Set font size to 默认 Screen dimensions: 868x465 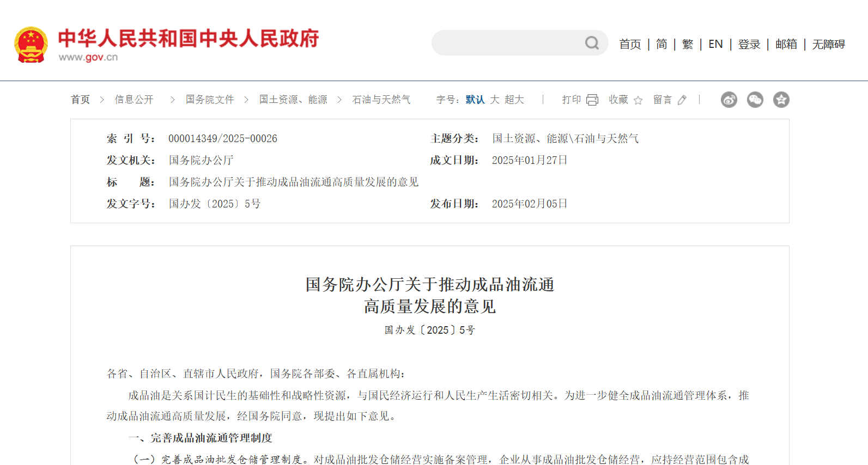tap(475, 100)
